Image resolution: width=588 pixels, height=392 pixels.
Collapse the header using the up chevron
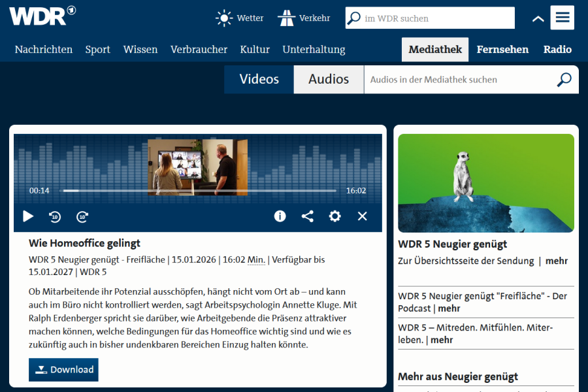(x=538, y=19)
